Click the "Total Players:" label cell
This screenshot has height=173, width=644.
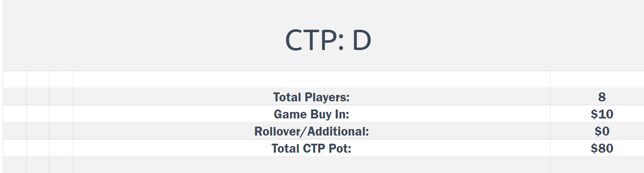tap(311, 97)
